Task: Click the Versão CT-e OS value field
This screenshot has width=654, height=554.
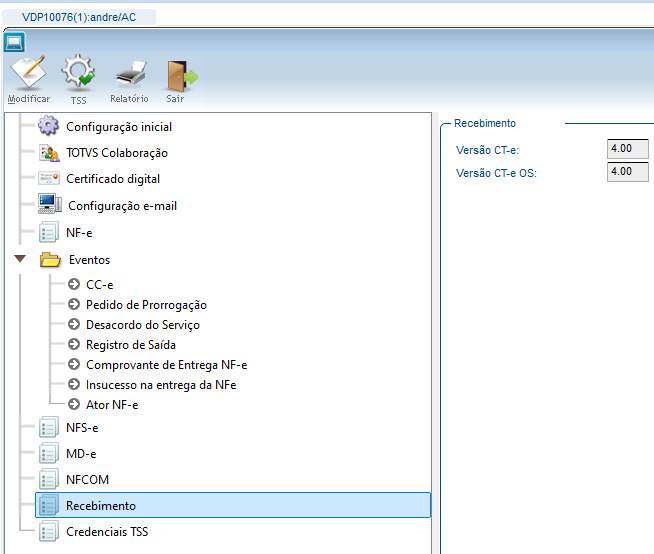Action: pos(628,171)
